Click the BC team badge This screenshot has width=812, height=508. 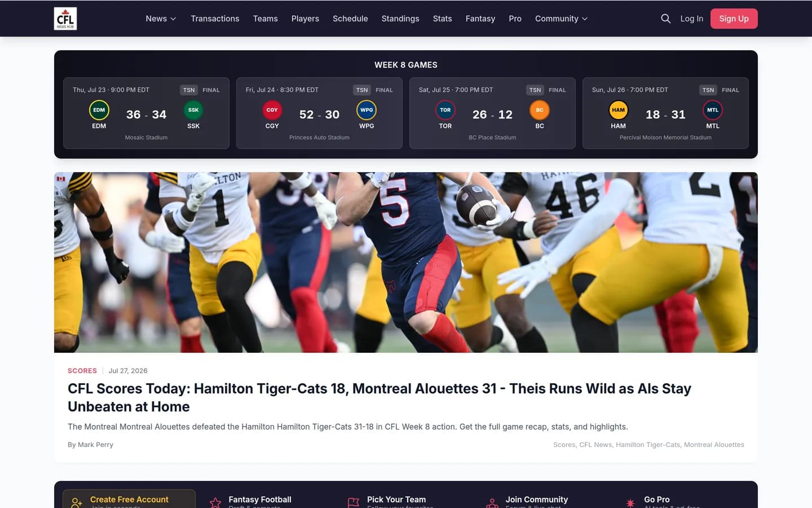540,110
